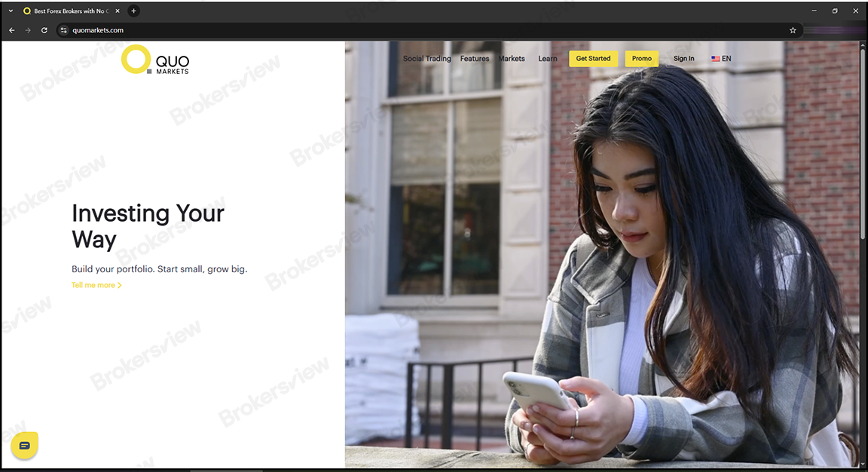Screen dimensions: 868x472
Task: Select the Learn menu item
Action: tap(548, 59)
